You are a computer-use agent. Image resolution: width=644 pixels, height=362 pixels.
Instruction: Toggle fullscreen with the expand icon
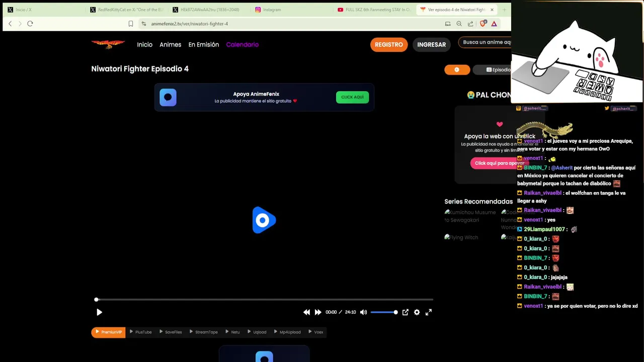click(429, 312)
